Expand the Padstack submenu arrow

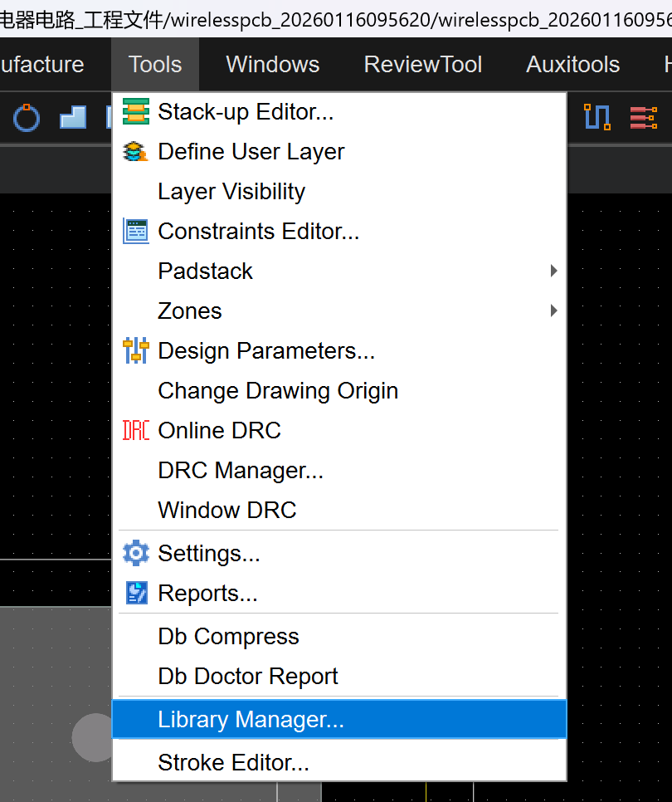tap(553, 271)
